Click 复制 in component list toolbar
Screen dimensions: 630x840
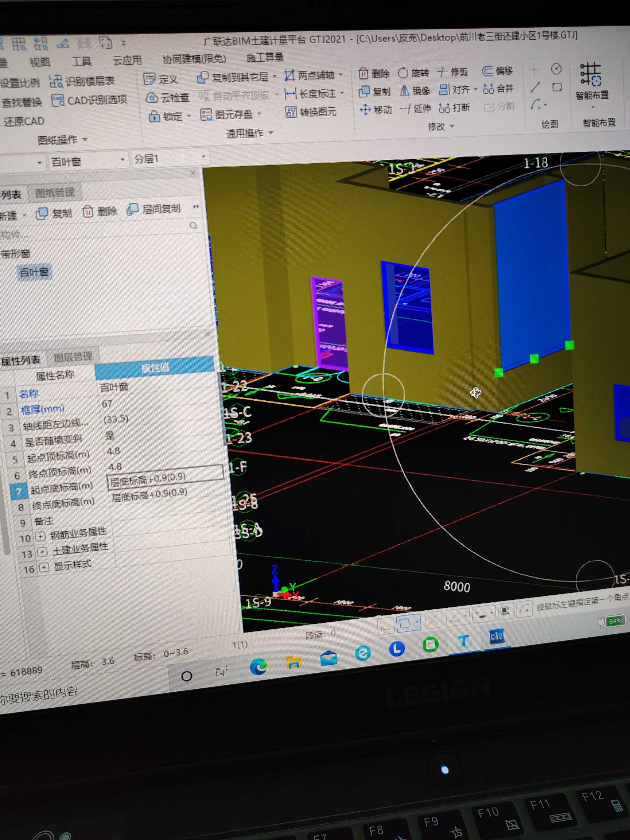point(54,213)
